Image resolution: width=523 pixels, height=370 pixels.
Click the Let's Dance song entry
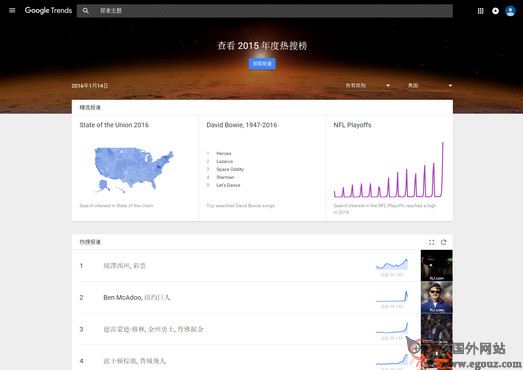click(228, 185)
